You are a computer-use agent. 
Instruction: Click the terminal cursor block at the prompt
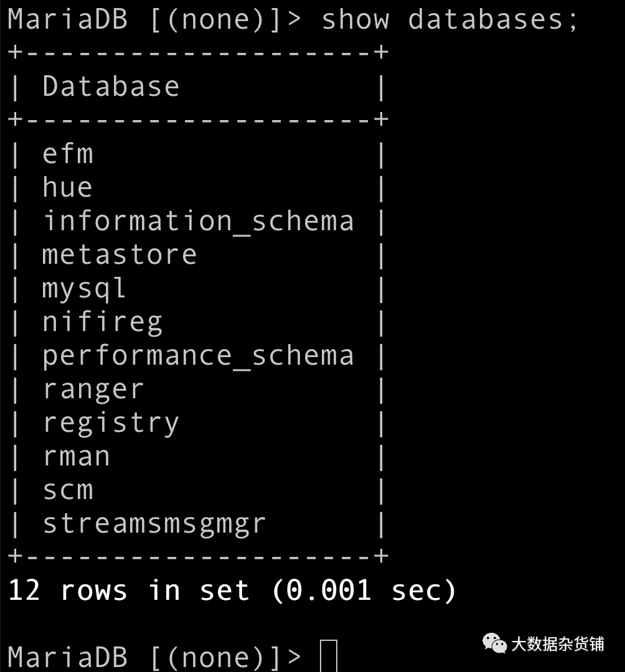pos(328,657)
